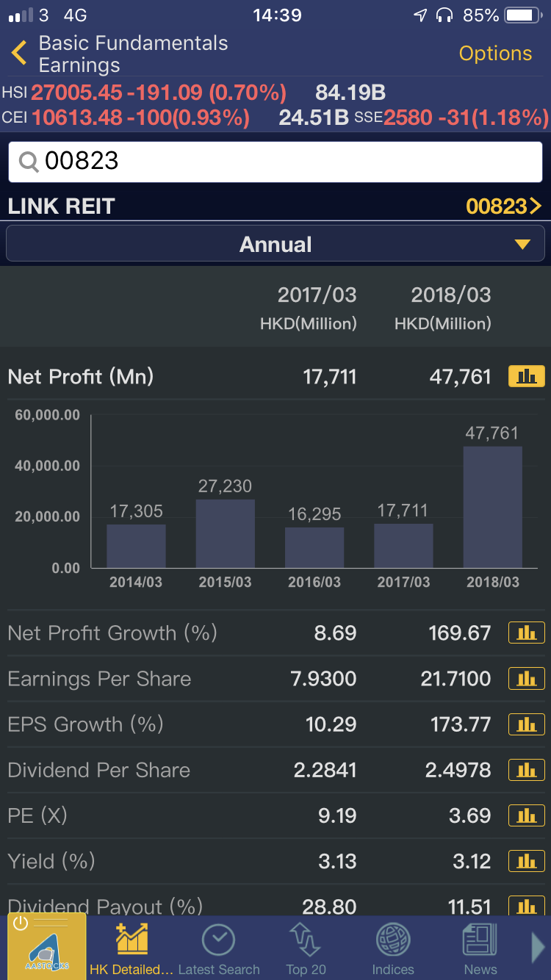The height and width of the screenshot is (980, 551).
Task: Show chart for EPS Growth
Action: tap(527, 724)
